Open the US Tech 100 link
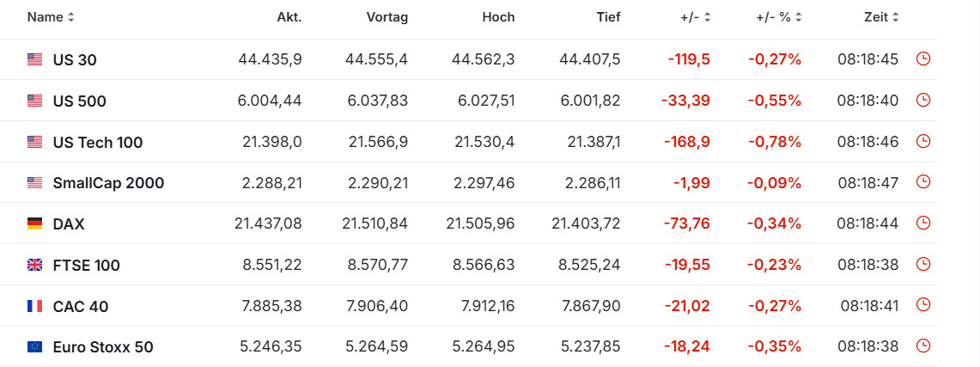This screenshot has width=980, height=367. 98,143
